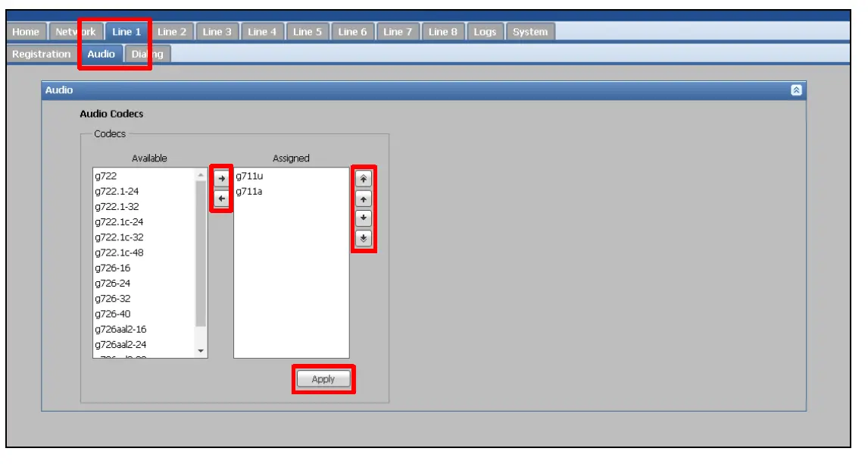Image resolution: width=868 pixels, height=464 pixels.
Task: Select g722.1-32 in Available codecs
Action: [145, 207]
